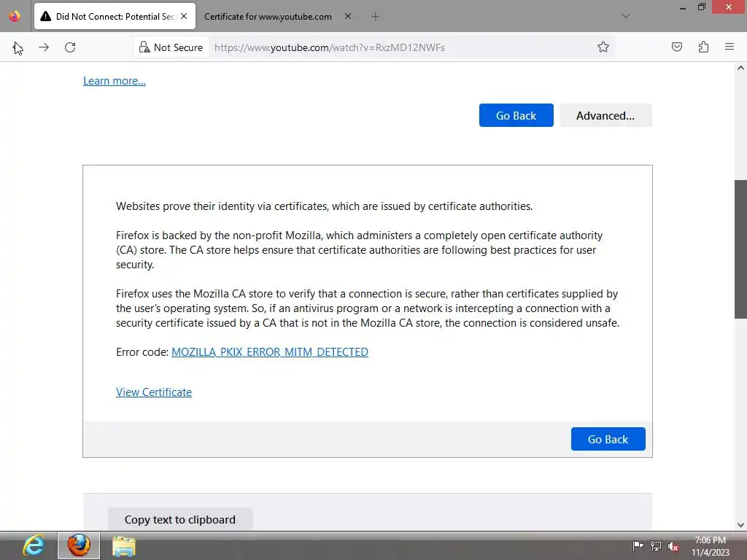Open the Firefox application menu
747x560 pixels.
point(729,47)
